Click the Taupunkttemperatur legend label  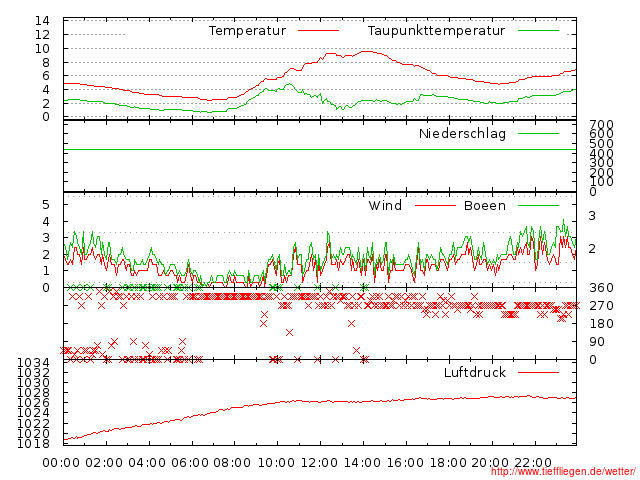coord(436,31)
